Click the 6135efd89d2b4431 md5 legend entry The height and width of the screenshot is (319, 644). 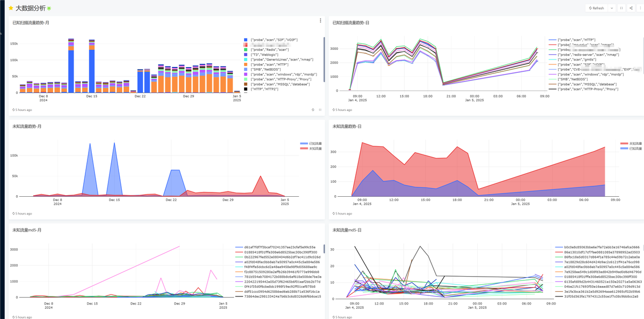tap(599, 281)
